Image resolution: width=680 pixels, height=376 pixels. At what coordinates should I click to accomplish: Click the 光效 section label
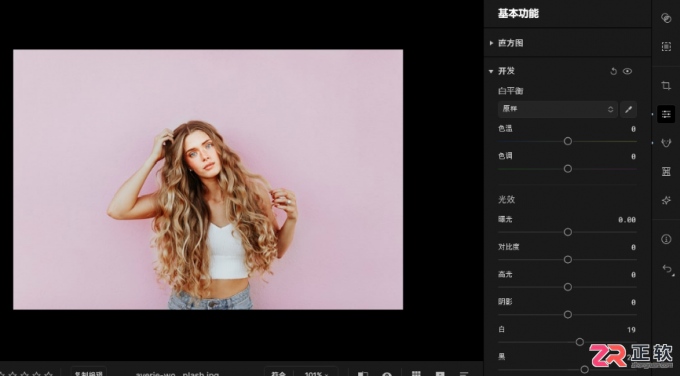click(x=506, y=199)
